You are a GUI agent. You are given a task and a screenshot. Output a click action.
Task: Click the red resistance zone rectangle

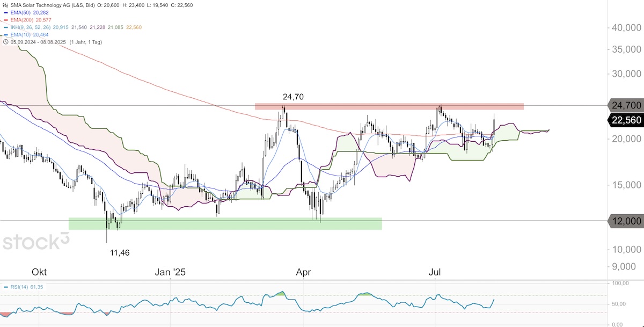pos(389,106)
